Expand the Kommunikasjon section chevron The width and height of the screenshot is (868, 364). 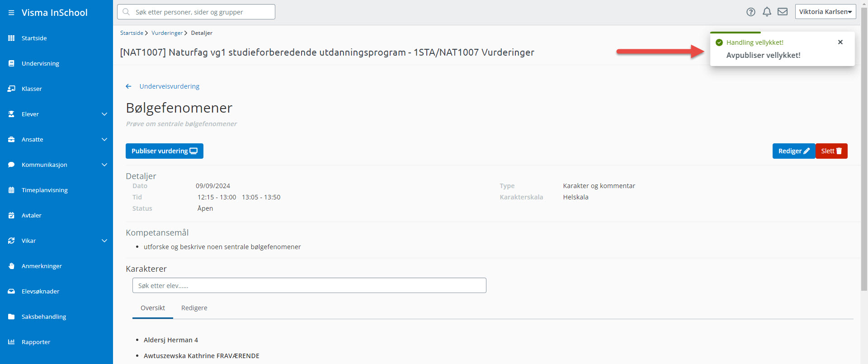(104, 165)
